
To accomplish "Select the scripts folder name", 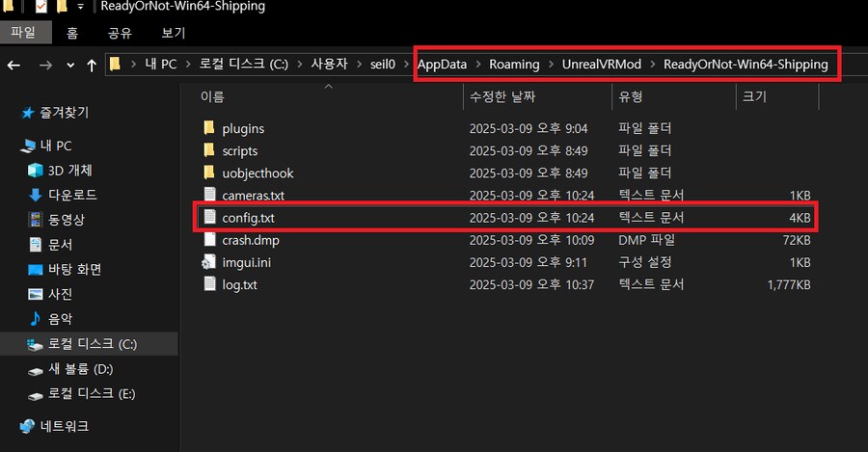I will [x=240, y=151].
